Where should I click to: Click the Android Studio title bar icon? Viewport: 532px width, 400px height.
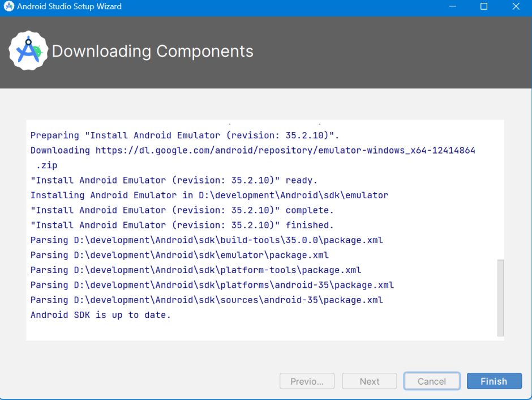pyautogui.click(x=9, y=6)
